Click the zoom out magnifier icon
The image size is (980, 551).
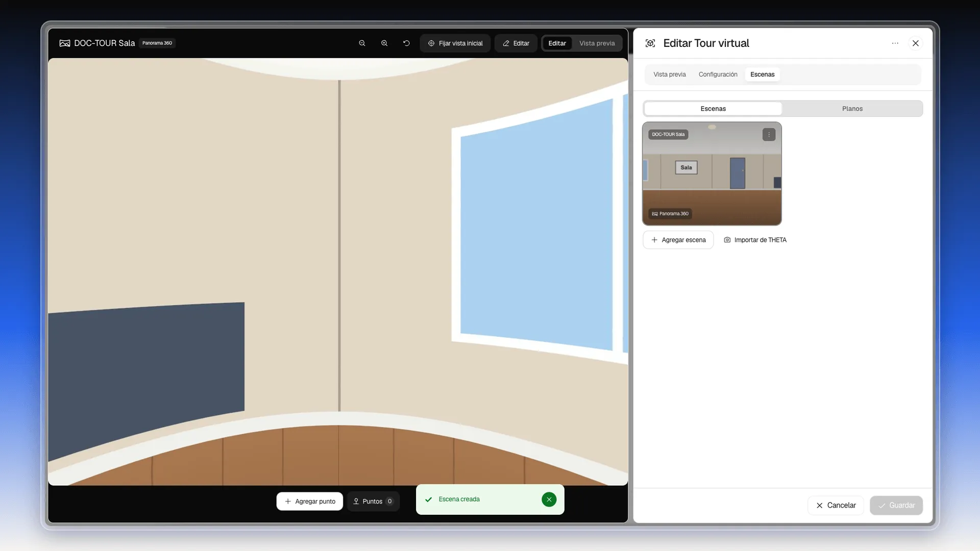click(x=362, y=43)
